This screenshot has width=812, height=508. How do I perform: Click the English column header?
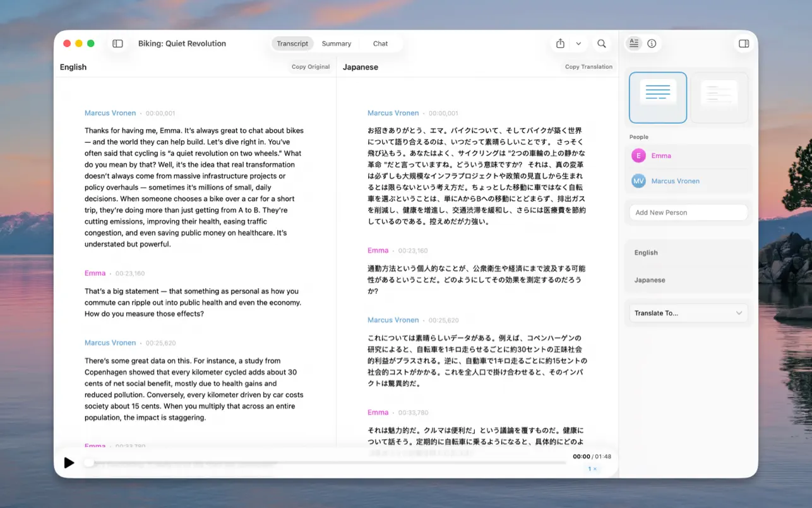pyautogui.click(x=73, y=67)
